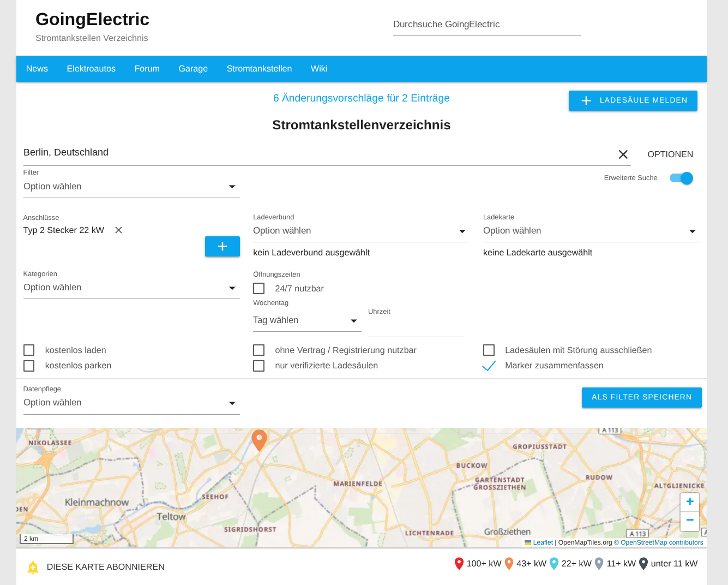Enable the 24/7 nutzbar checkbox
The width and height of the screenshot is (728, 585).
259,288
